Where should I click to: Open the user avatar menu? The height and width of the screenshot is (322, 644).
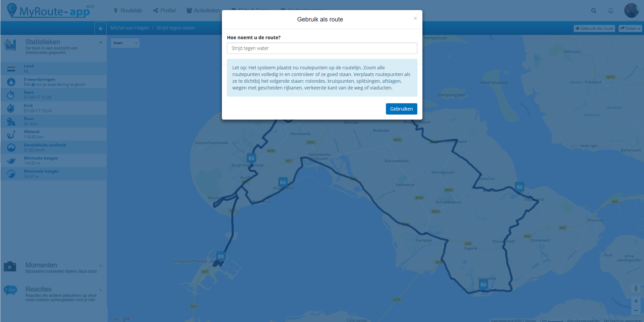pos(631,10)
